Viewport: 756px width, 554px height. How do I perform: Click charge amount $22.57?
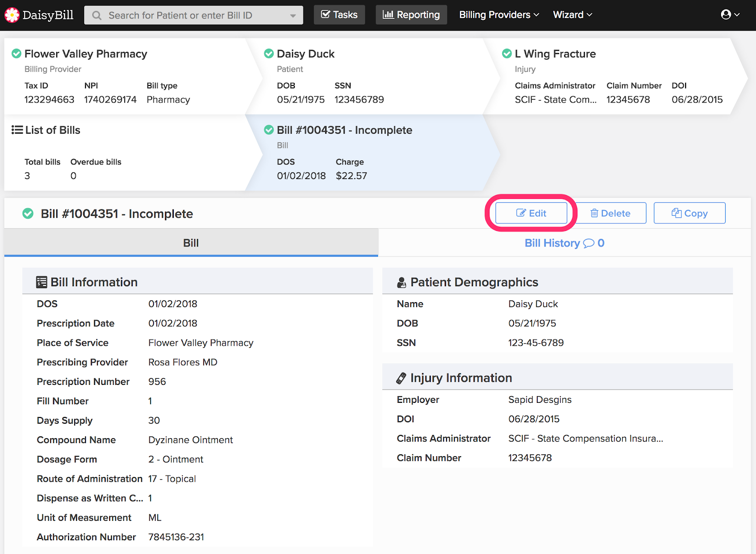click(352, 176)
